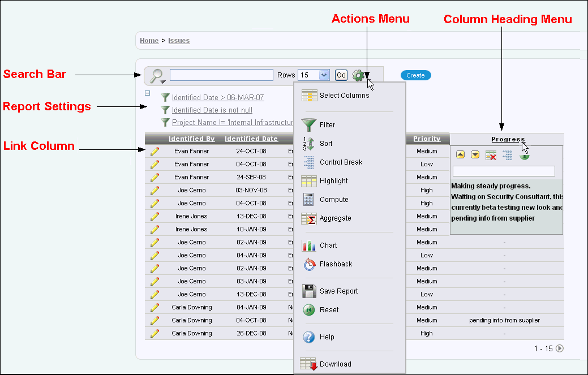
Task: Open the Priority column heading menu
Action: (x=427, y=139)
